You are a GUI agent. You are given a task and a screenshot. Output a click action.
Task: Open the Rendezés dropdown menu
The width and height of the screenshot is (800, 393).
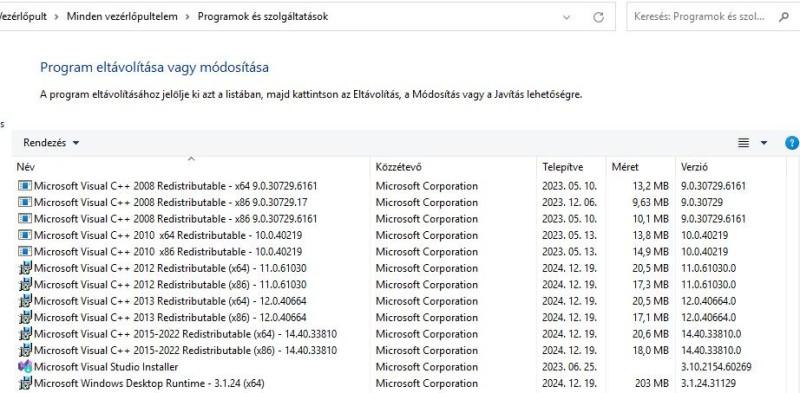(x=51, y=143)
